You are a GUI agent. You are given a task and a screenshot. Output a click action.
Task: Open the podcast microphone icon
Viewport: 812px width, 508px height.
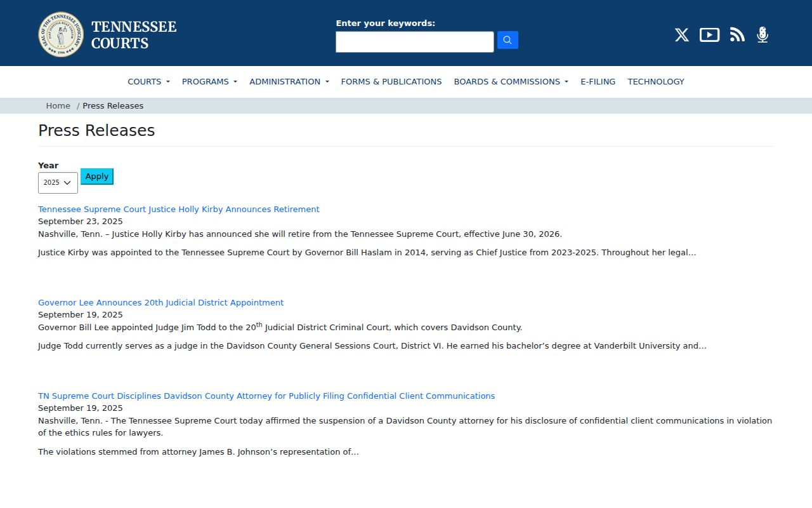(x=763, y=35)
